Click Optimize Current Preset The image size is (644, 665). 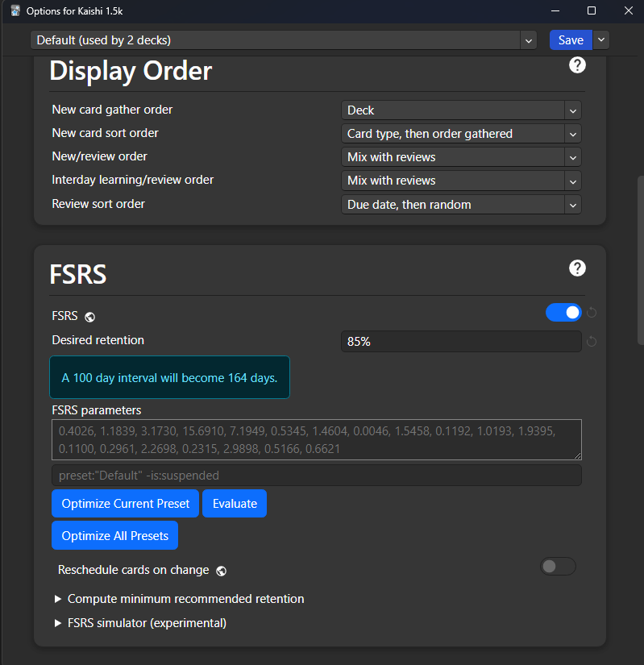125,504
